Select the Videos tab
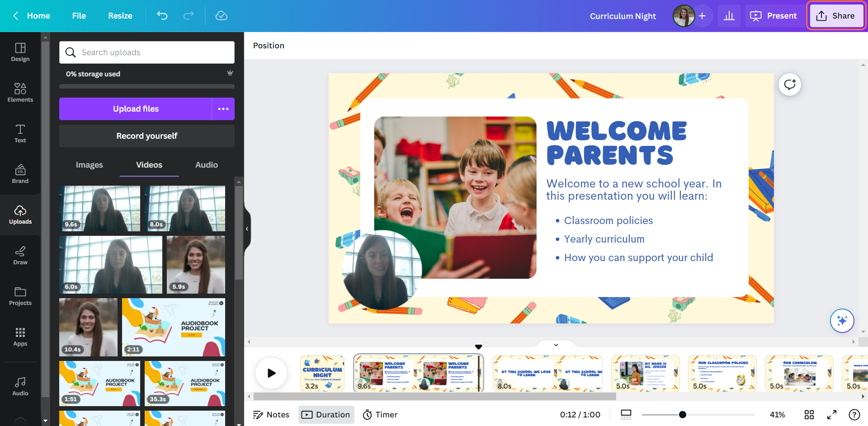This screenshot has width=868, height=426. coord(149,165)
